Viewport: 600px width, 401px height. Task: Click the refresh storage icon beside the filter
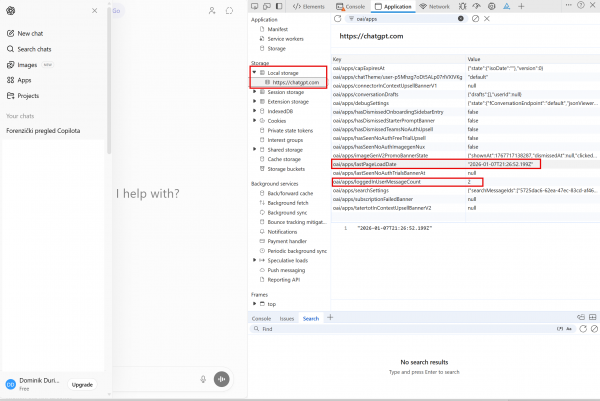[x=338, y=19]
